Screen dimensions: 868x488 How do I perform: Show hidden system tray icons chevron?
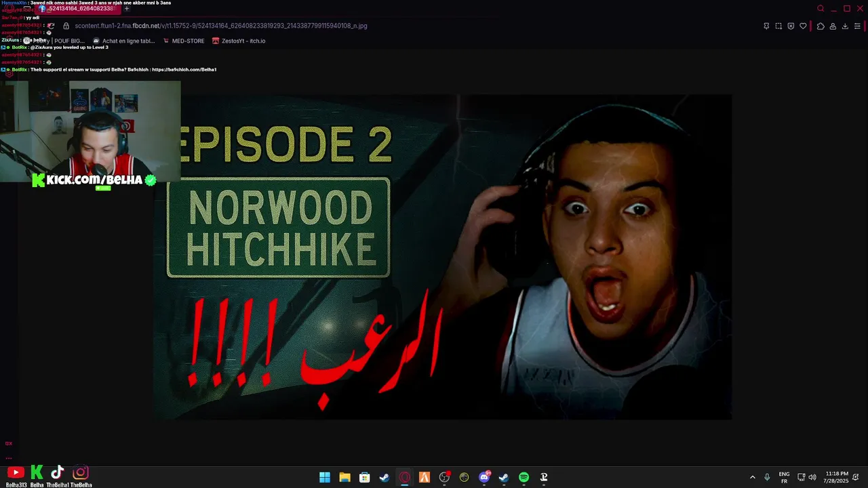[752, 477]
